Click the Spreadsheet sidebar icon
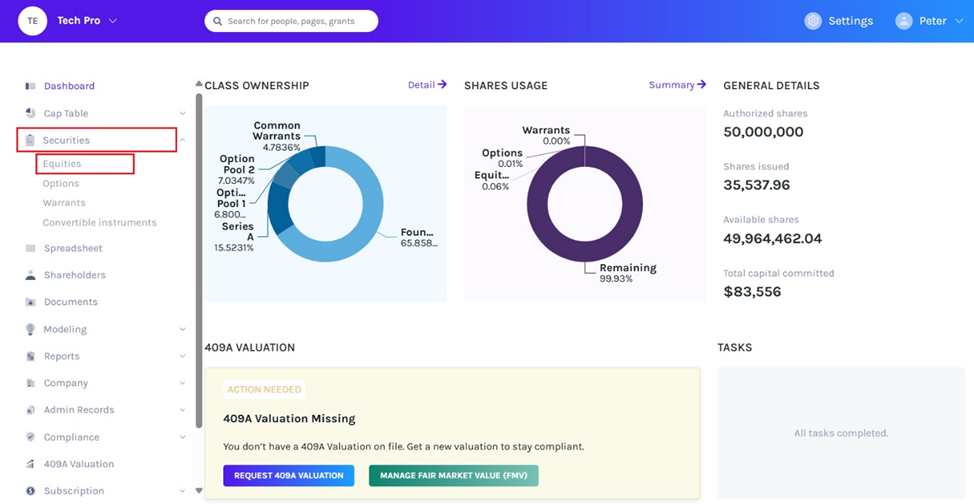Viewport: 974px width, 504px height. click(x=30, y=248)
